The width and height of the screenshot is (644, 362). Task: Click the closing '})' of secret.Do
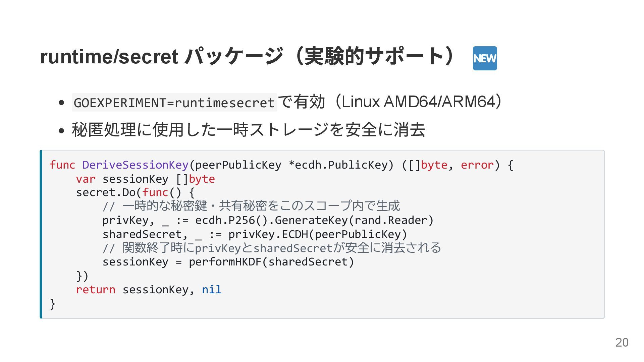(82, 276)
